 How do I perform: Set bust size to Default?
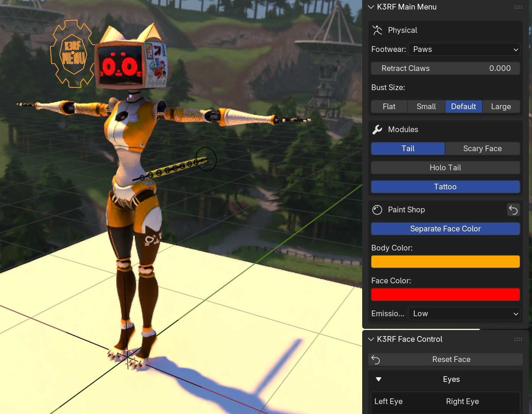coord(464,107)
